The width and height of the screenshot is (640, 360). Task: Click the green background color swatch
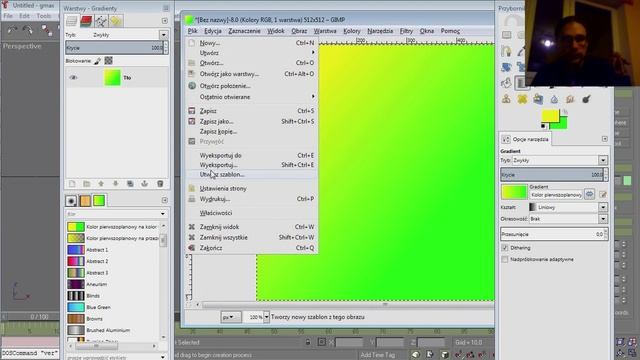coord(562,124)
